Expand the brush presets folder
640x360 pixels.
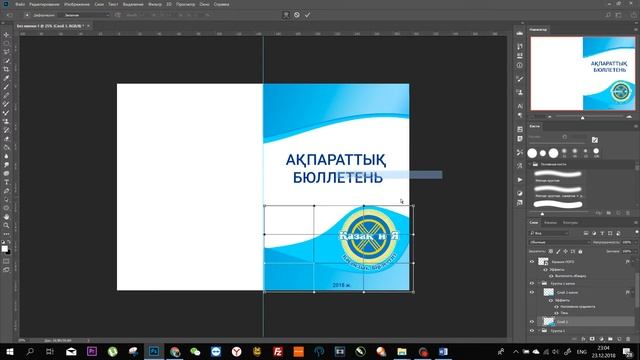531,164
